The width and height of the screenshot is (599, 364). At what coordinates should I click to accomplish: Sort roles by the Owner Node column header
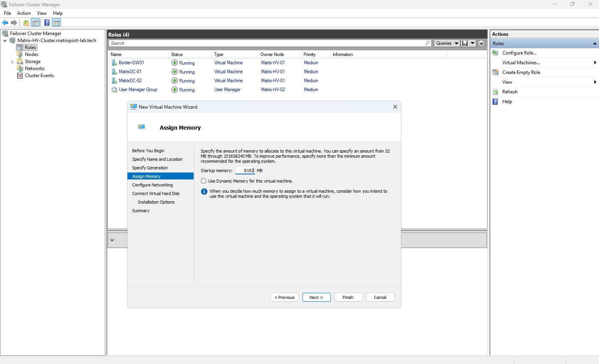tap(280, 55)
